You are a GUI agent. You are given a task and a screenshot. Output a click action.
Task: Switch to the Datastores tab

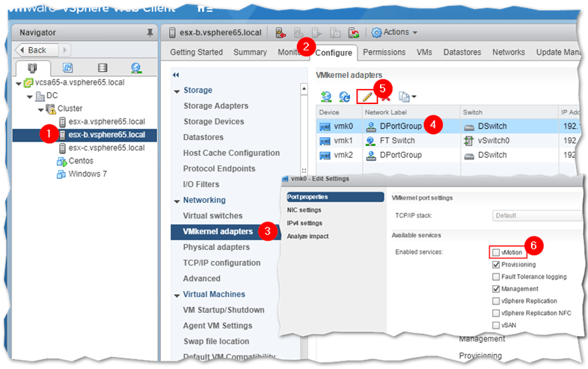tap(462, 52)
